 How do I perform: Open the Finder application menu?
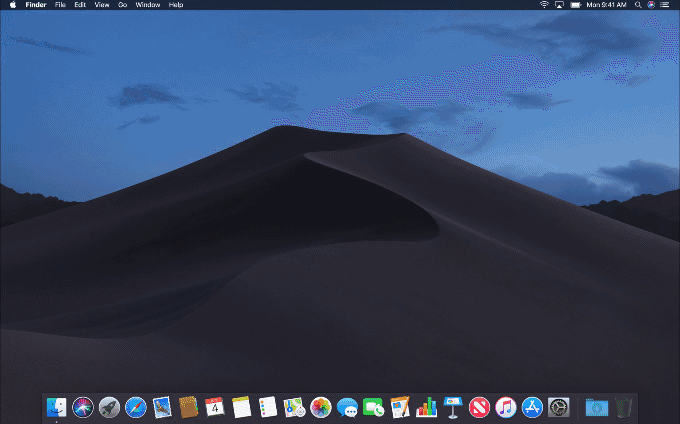36,5
